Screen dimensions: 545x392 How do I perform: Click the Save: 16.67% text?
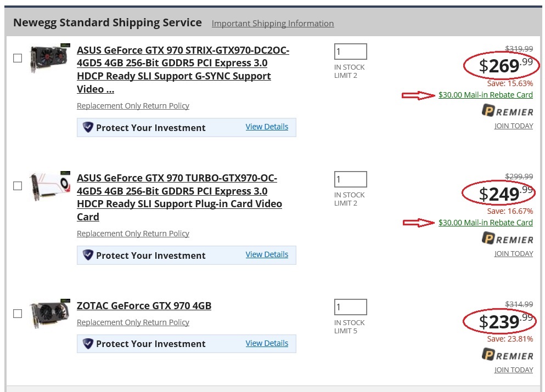click(x=510, y=211)
